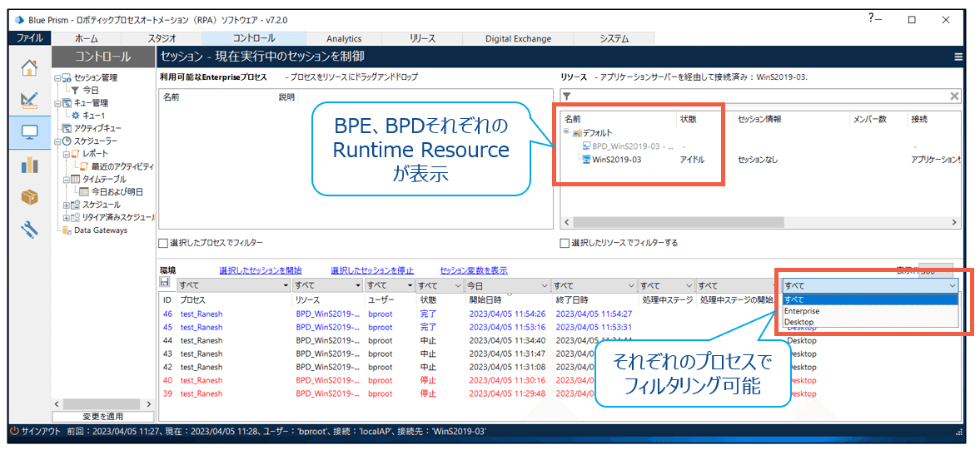Image resolution: width=980 pixels, height=450 pixels.
Task: Click the save filter floppy disk icon
Action: tap(165, 283)
